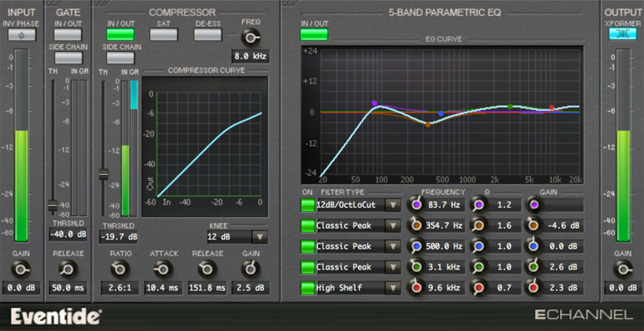The height and width of the screenshot is (331, 644).
Task: Open the KNEE 12 dB dropdown
Action: tap(260, 237)
